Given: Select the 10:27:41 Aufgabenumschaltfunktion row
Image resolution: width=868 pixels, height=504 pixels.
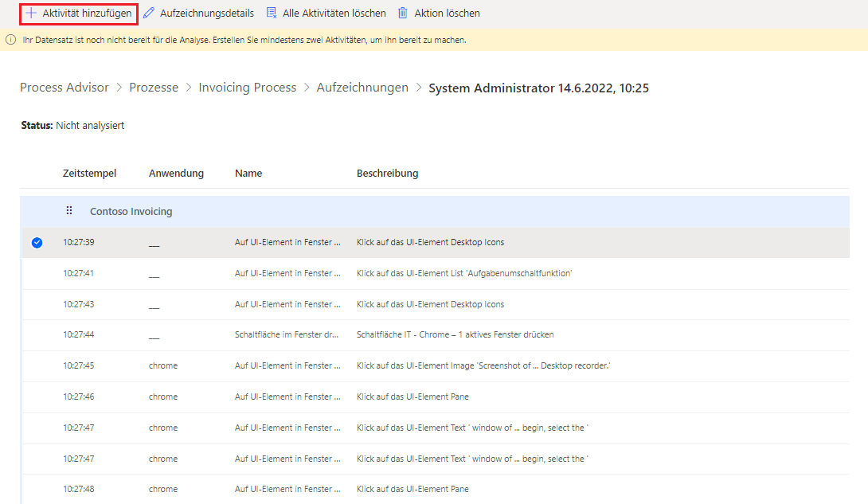Looking at the screenshot, I should click(464, 273).
